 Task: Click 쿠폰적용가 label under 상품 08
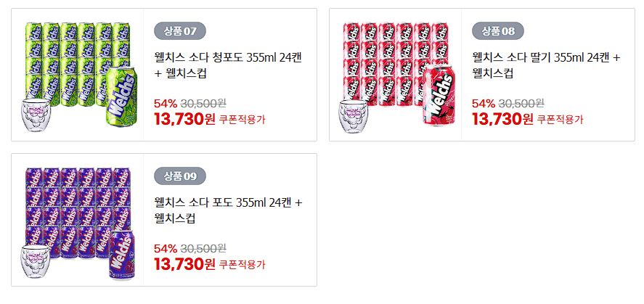(x=561, y=120)
